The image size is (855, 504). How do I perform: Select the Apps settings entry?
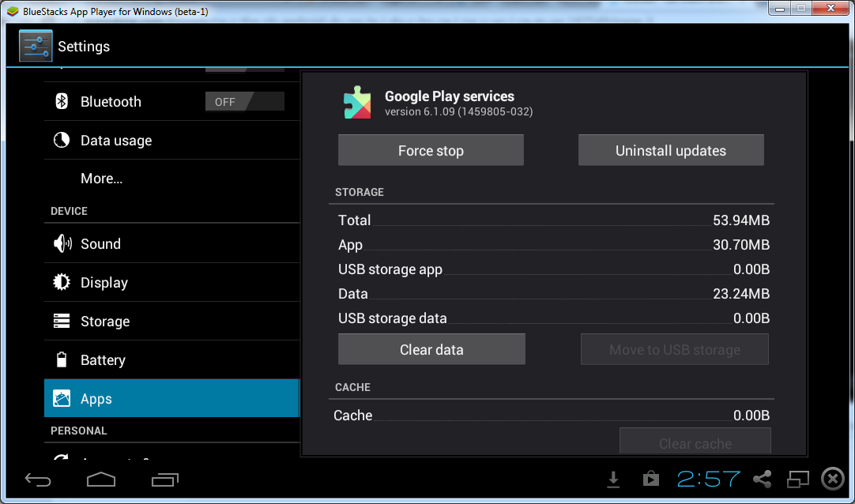coord(171,398)
